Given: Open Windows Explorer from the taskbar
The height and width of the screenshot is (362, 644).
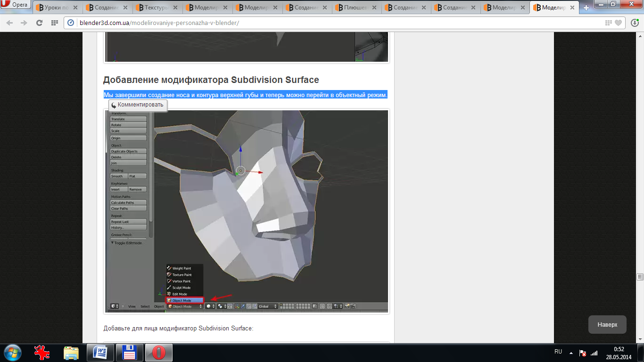Looking at the screenshot, I should click(x=71, y=353).
